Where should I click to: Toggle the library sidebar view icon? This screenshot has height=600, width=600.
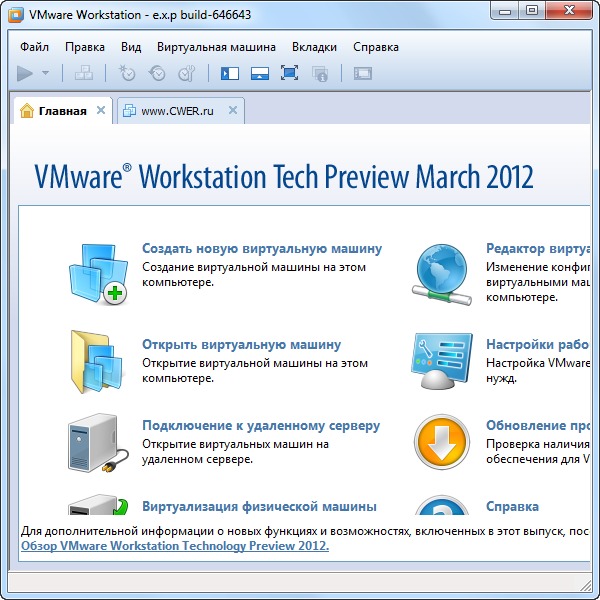231,73
